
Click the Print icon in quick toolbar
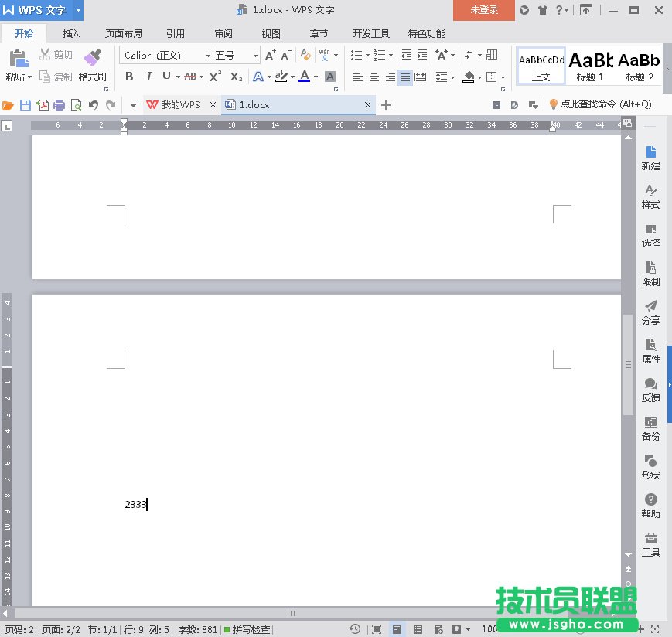(x=59, y=105)
